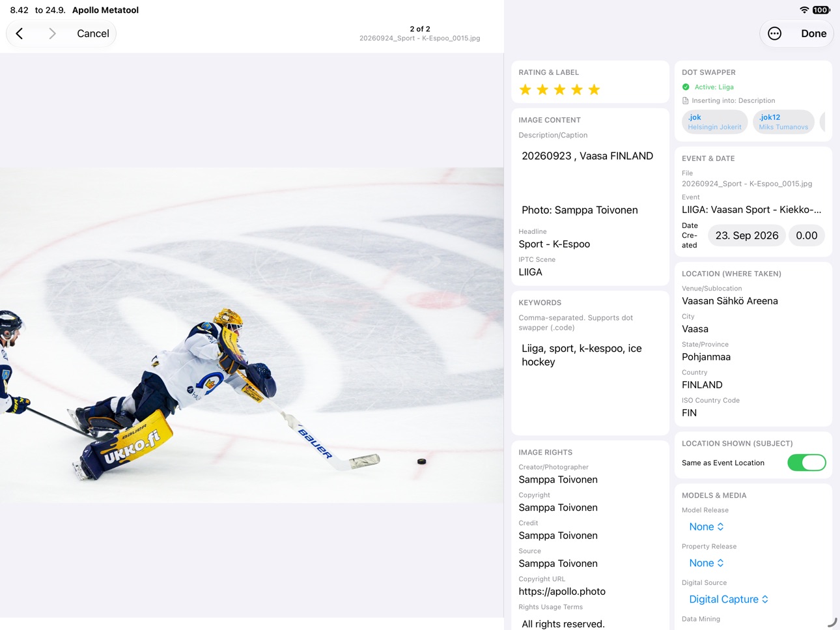Cancel metadata editing

tap(93, 34)
